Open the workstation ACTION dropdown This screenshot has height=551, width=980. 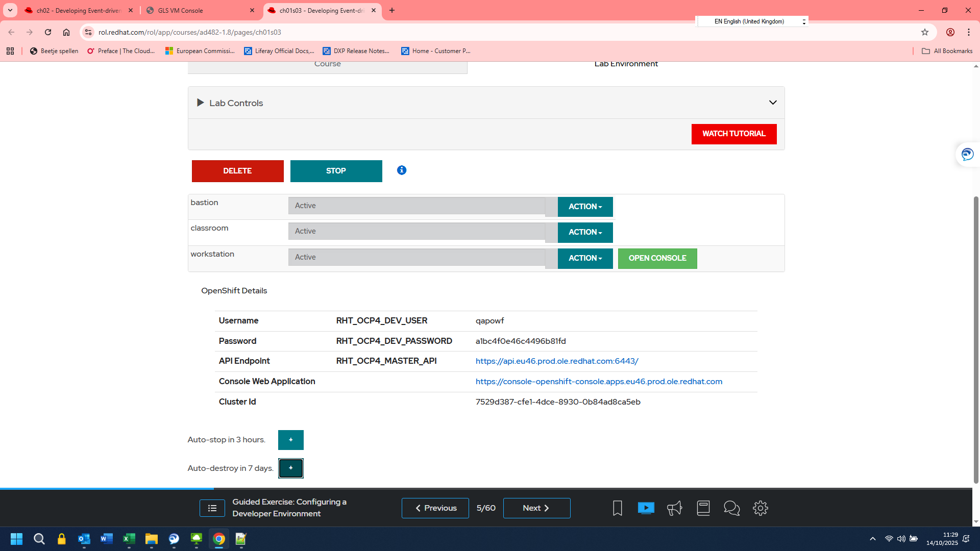point(585,258)
